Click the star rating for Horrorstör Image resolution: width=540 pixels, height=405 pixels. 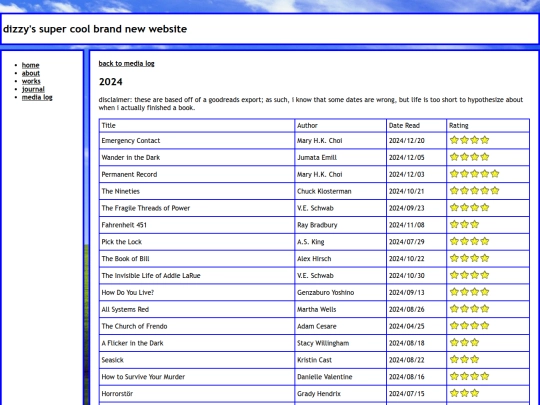[x=464, y=393]
